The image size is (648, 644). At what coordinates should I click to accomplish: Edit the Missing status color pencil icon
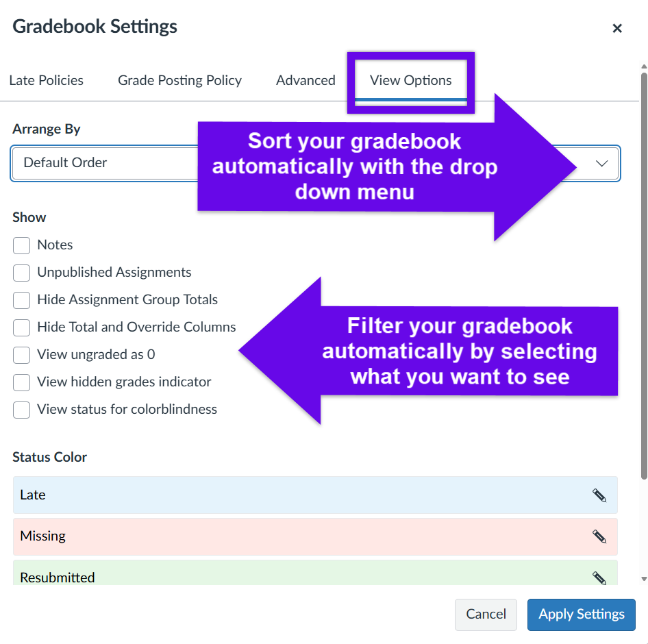[x=599, y=536]
